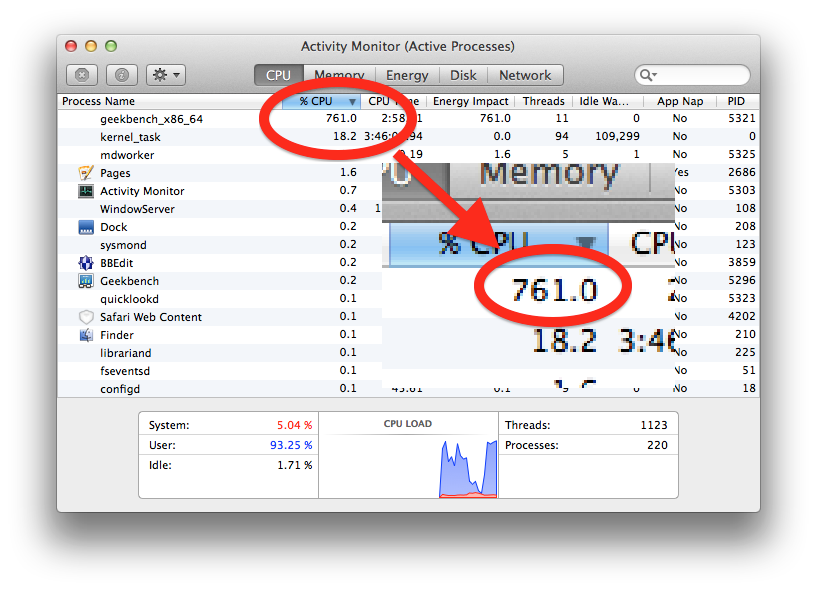This screenshot has height=591, width=817.
Task: Select the Activity Monitor process icon
Action: 85,191
